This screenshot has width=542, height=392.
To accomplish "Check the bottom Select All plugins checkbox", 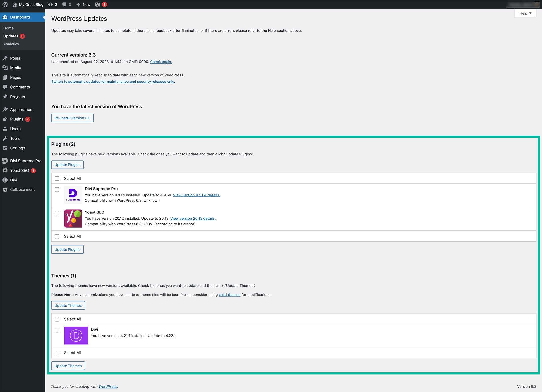I will [x=57, y=236].
